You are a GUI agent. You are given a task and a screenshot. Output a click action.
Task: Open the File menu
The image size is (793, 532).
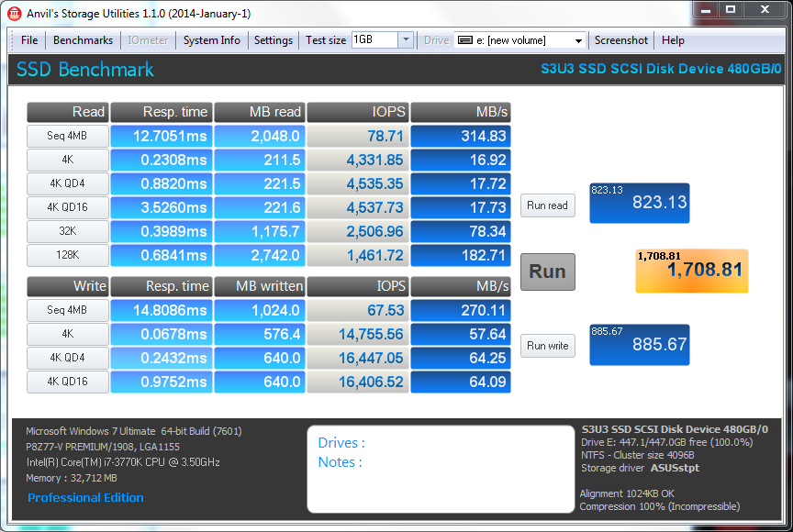(29, 40)
